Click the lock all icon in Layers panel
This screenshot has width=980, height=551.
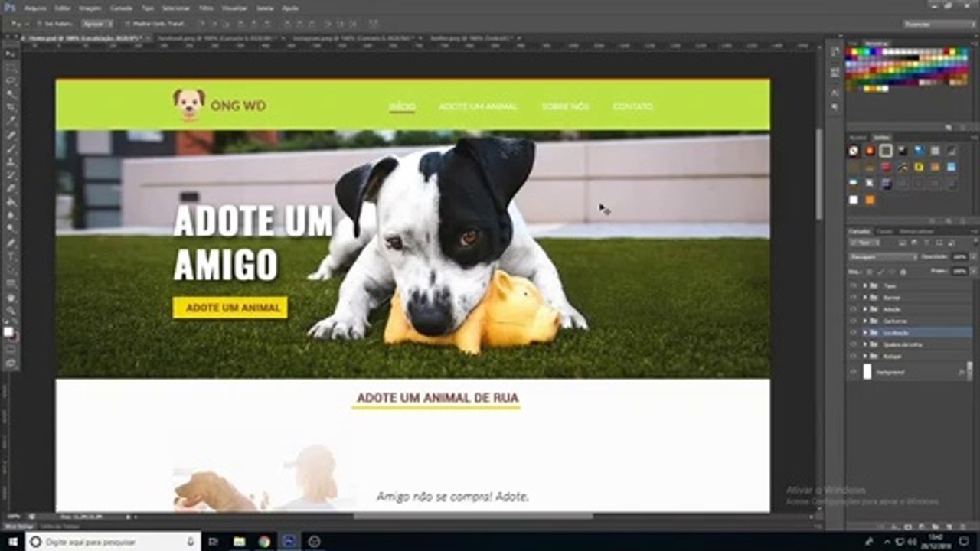click(903, 272)
